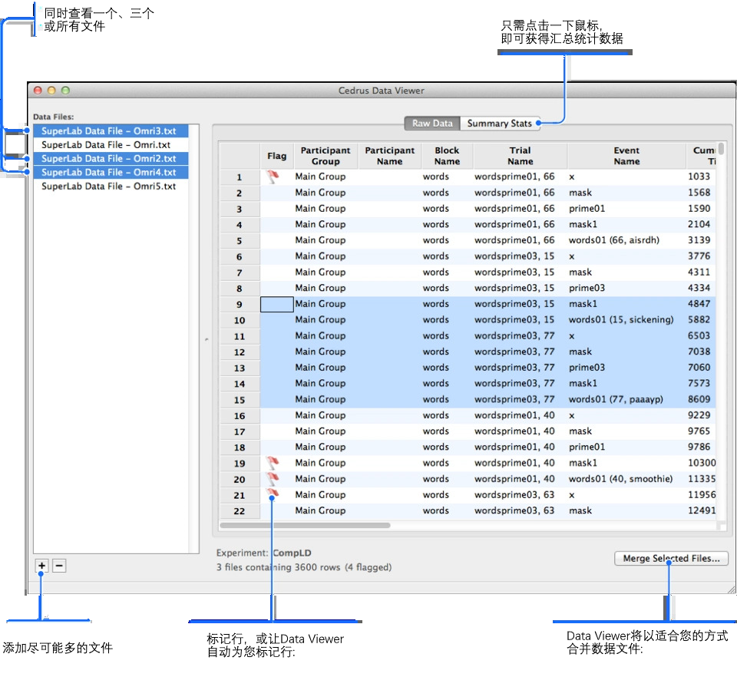737x700 pixels.
Task: Select SuperLab Data File - Omri3.txt
Action: (x=111, y=131)
